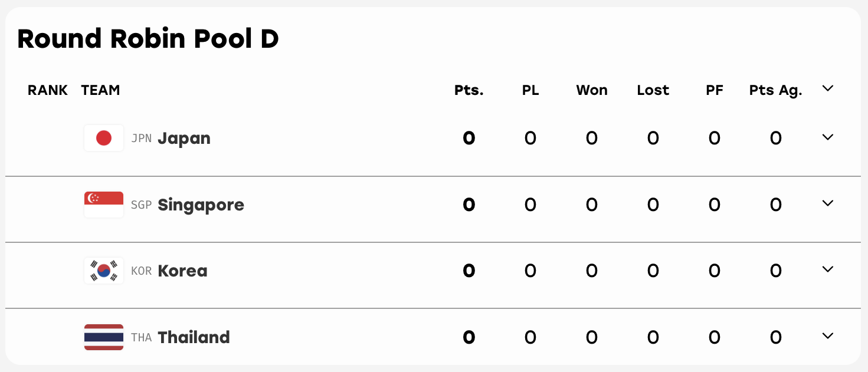868x372 pixels.
Task: Open the Singapore team link
Action: click(201, 205)
